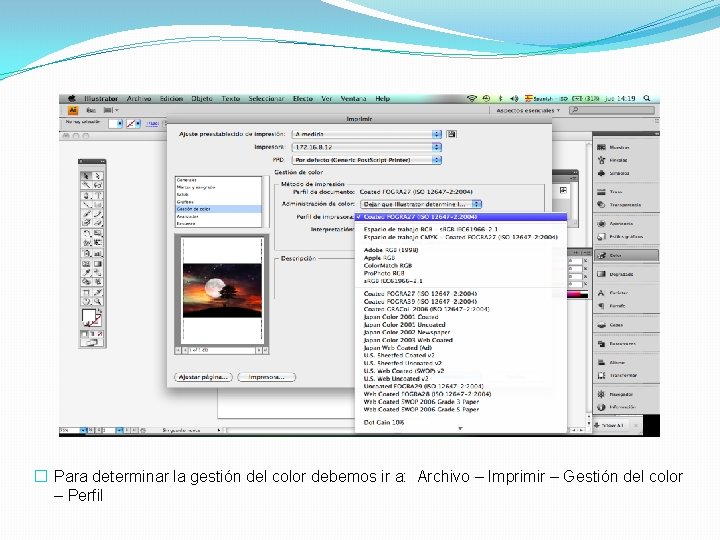Viewport: 720px width, 540px height.
Task: Open the Efecto menu
Action: click(303, 98)
